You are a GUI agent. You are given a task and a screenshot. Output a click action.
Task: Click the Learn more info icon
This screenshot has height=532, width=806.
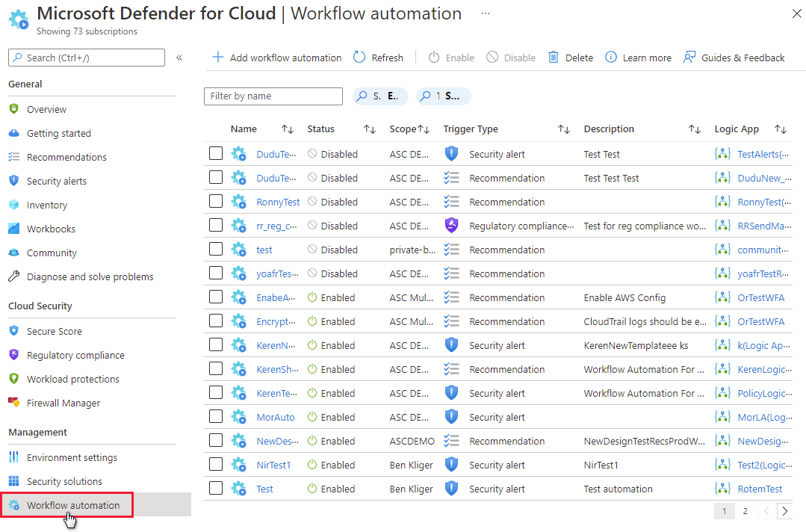tap(611, 58)
